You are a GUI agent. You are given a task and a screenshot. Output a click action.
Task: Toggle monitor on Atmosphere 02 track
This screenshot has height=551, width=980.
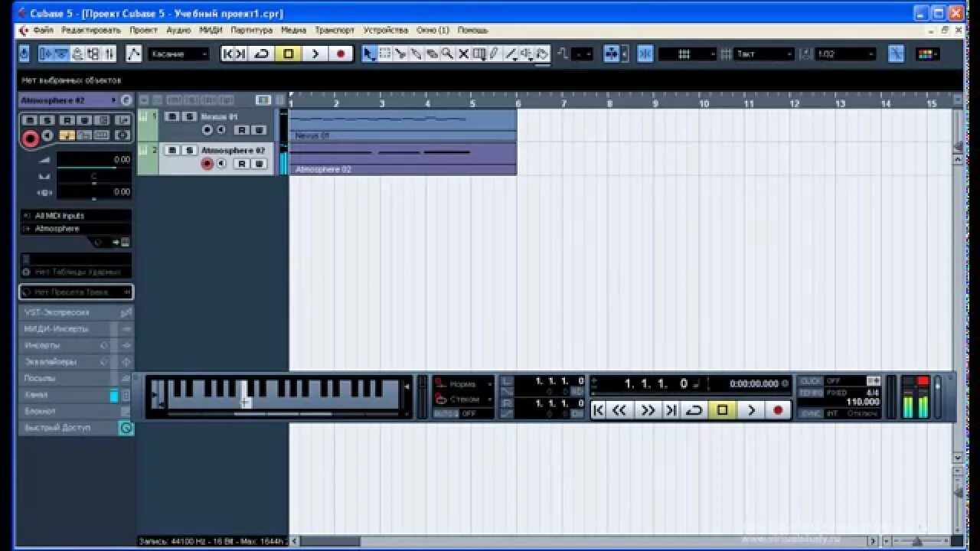click(221, 164)
